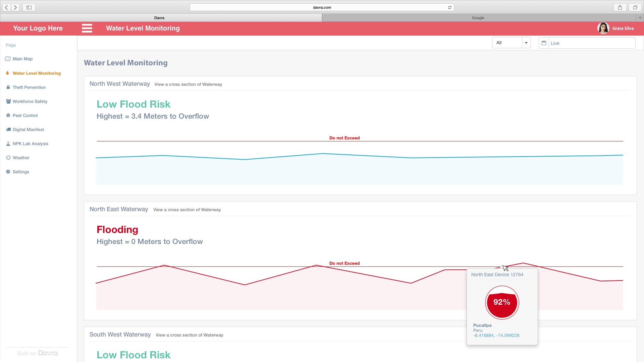Click the davra.com address bar

click(x=322, y=7)
